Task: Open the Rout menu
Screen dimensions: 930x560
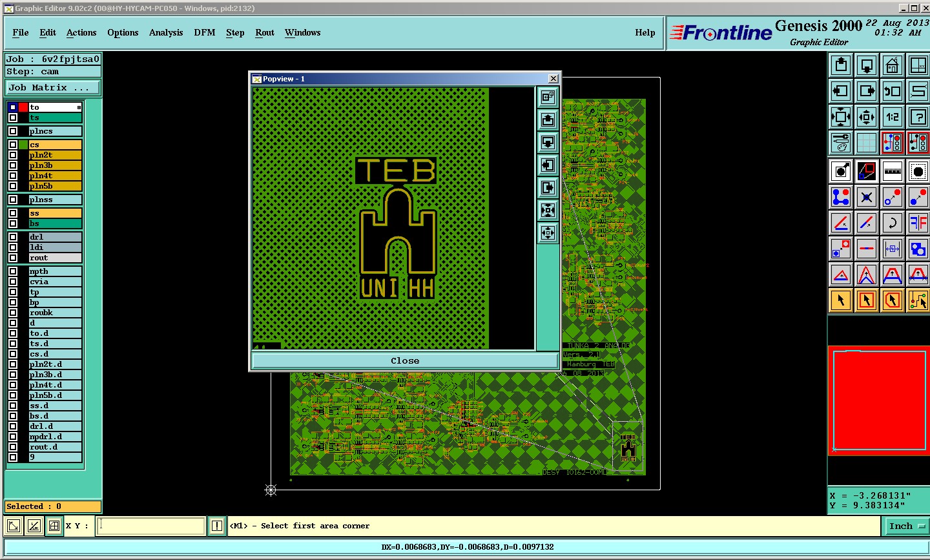Action: 265,32
